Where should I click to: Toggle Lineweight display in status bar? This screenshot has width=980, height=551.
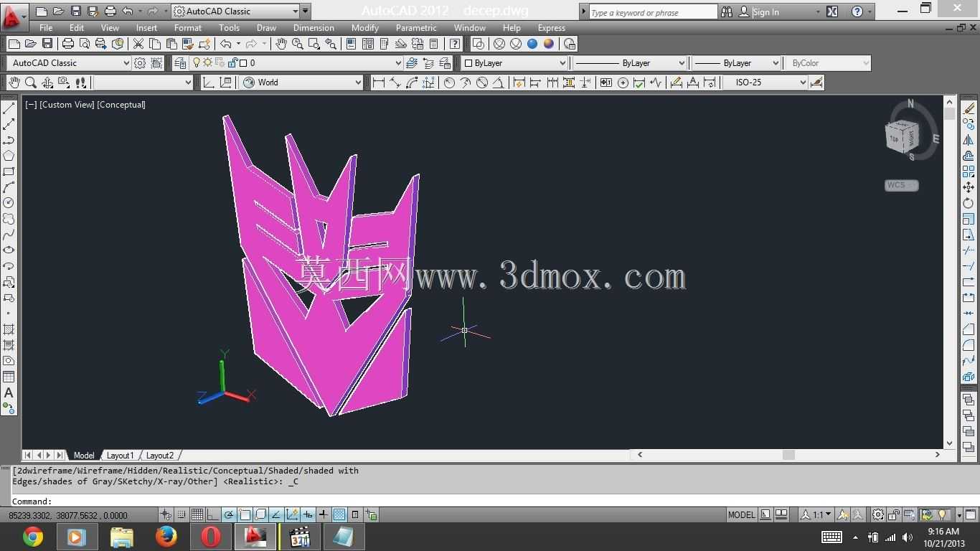324,514
